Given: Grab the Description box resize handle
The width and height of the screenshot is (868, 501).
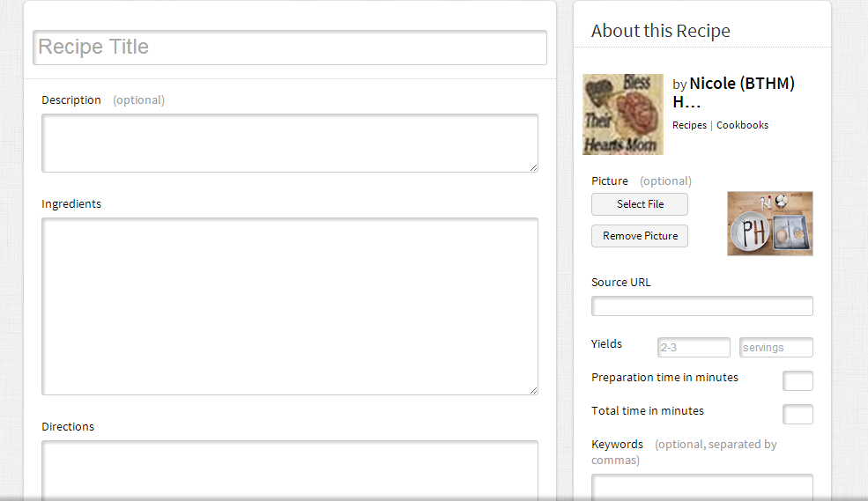Looking at the screenshot, I should point(533,167).
